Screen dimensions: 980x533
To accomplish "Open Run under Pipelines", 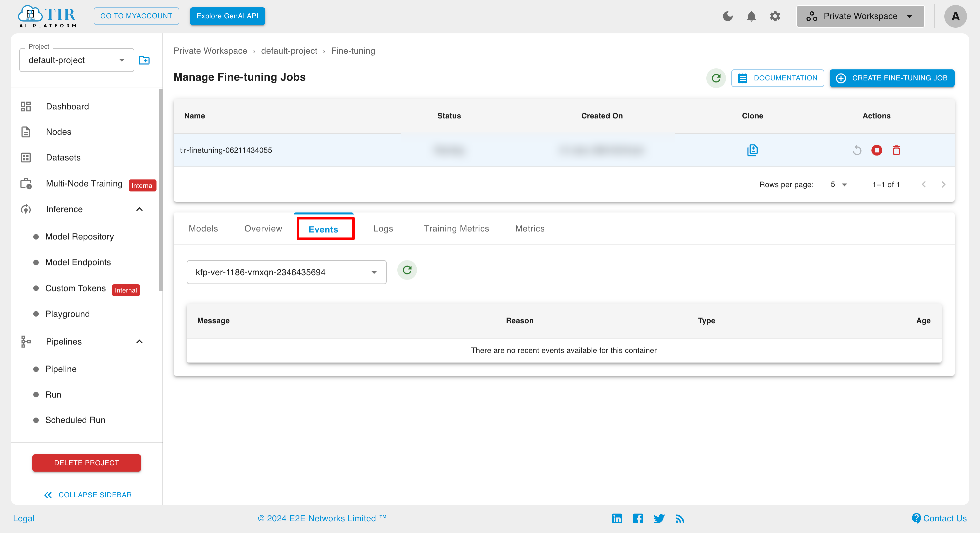I will click(x=53, y=395).
